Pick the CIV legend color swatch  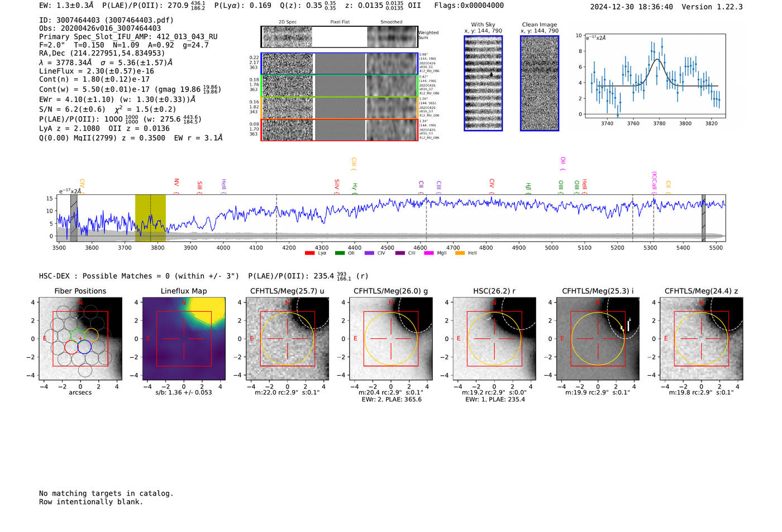point(369,253)
